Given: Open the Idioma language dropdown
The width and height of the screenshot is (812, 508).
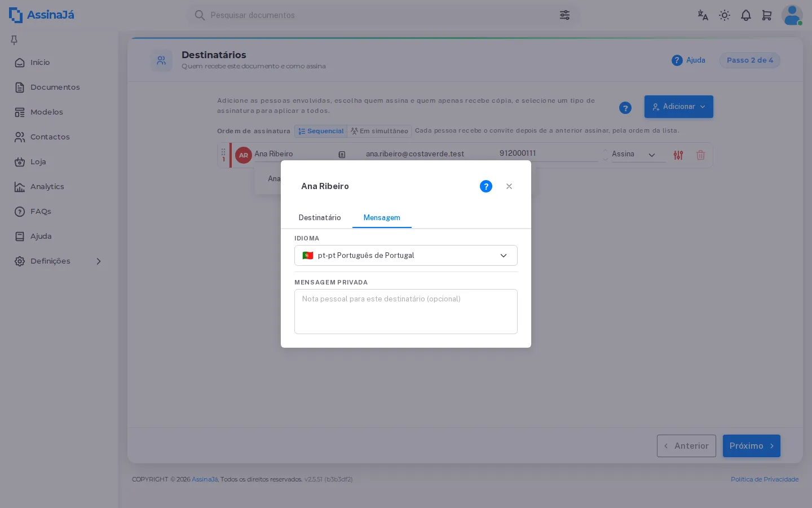Looking at the screenshot, I should coord(406,256).
